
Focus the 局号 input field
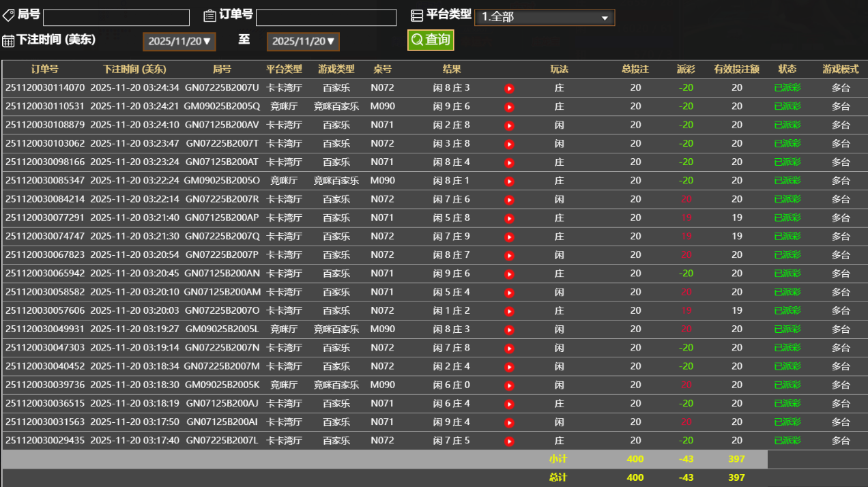(x=116, y=18)
